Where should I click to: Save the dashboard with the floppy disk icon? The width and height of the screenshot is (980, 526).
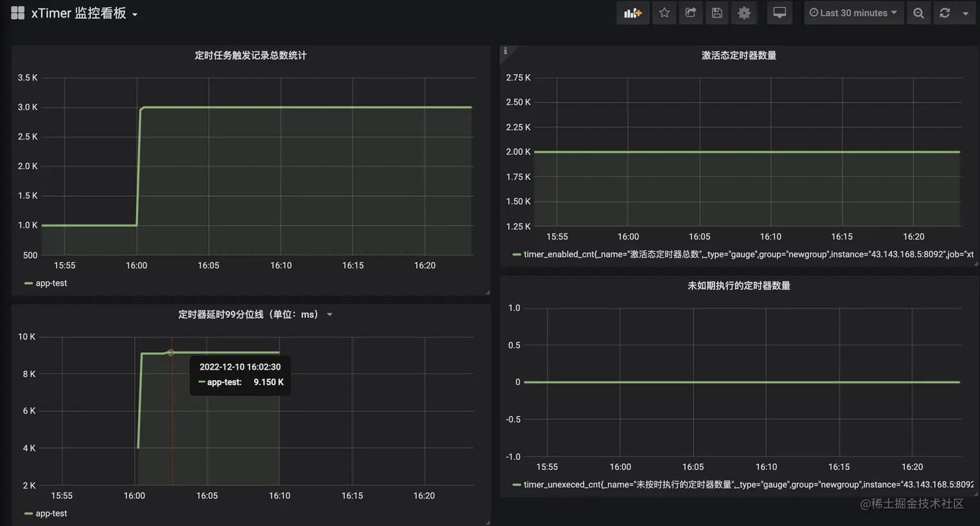pos(717,13)
